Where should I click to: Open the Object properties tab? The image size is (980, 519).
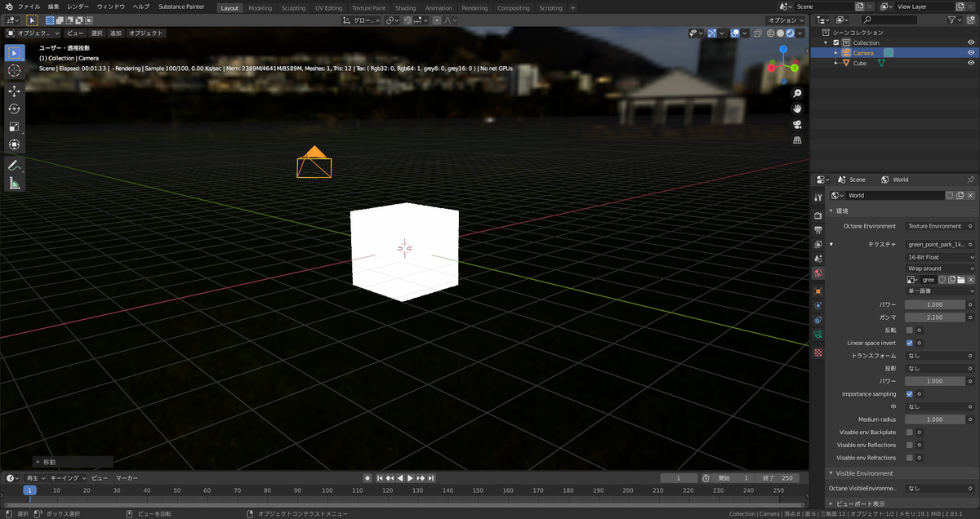(x=818, y=291)
